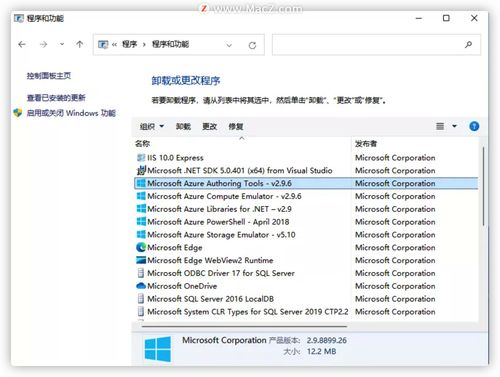Open 启用或关闭 Windows 功能 link
Image resolution: width=500 pixels, height=377 pixels.
tap(71, 113)
